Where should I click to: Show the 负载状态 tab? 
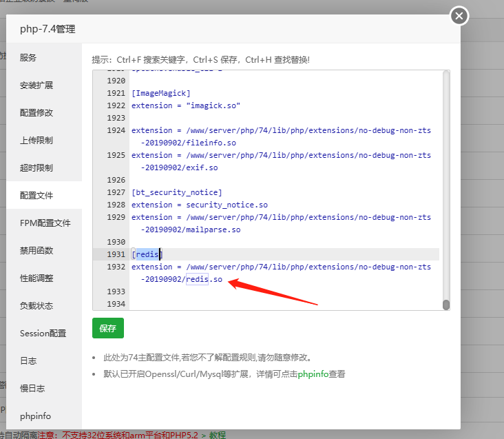tap(44, 305)
